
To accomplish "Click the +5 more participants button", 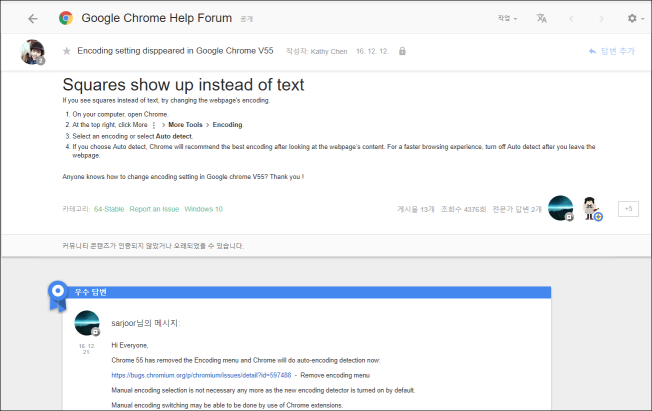I will coord(628,209).
